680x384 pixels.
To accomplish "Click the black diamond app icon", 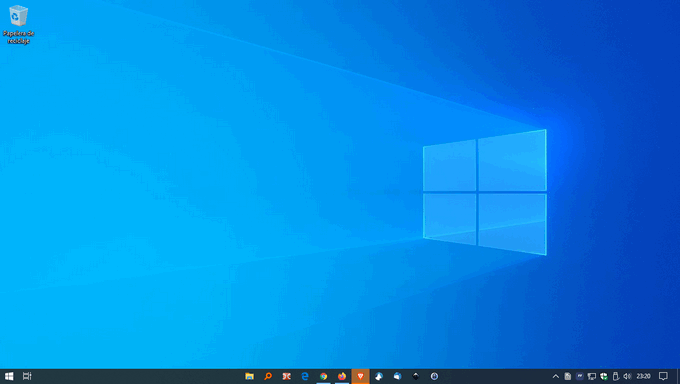I will 415,376.
